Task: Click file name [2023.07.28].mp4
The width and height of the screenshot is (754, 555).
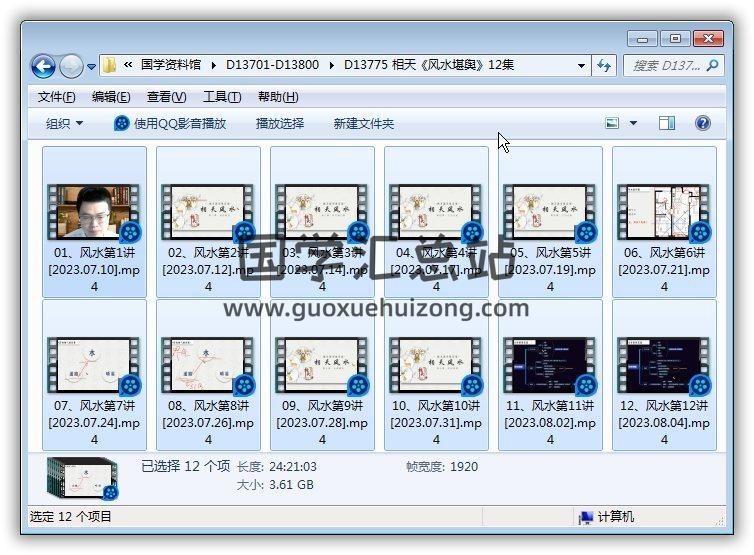Action: (x=322, y=430)
